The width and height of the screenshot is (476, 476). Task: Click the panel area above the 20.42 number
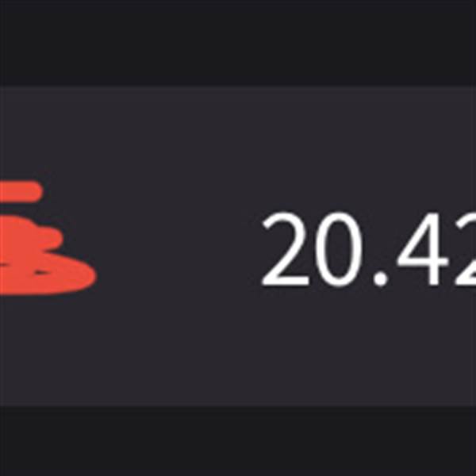click(369, 149)
